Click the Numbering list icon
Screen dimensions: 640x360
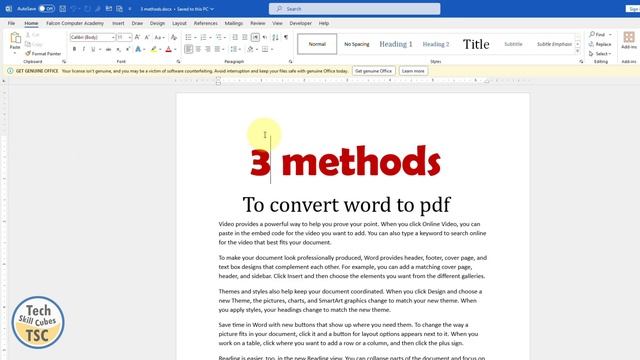click(203, 37)
